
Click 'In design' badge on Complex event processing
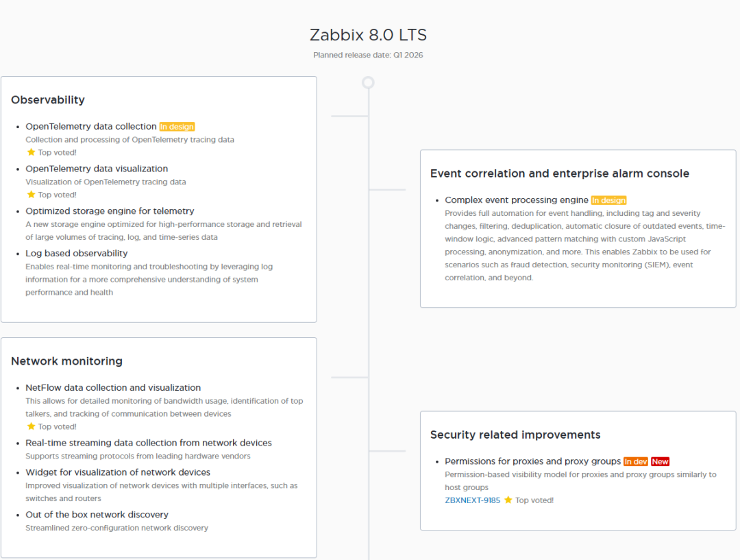pos(608,200)
